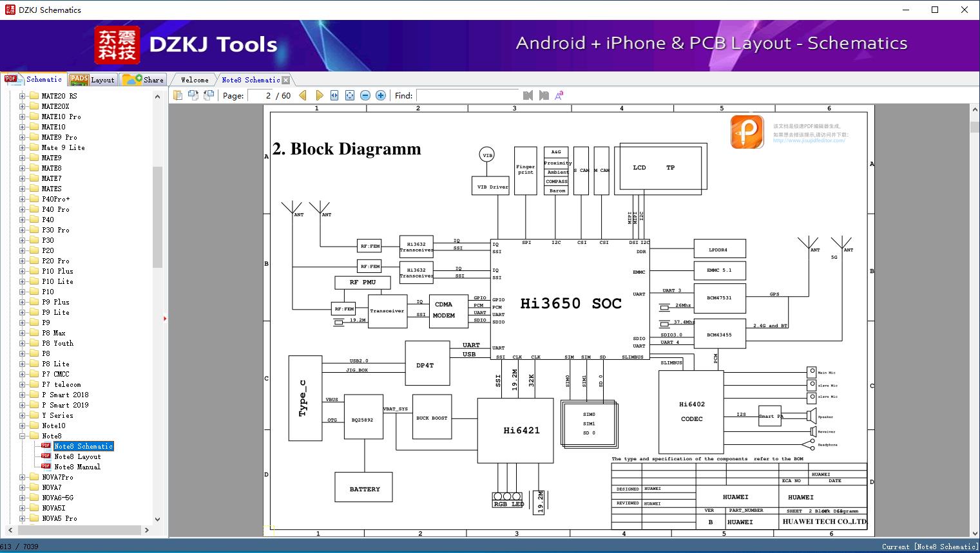980x553 pixels.
Task: Click the fit page icon
Action: point(350,95)
